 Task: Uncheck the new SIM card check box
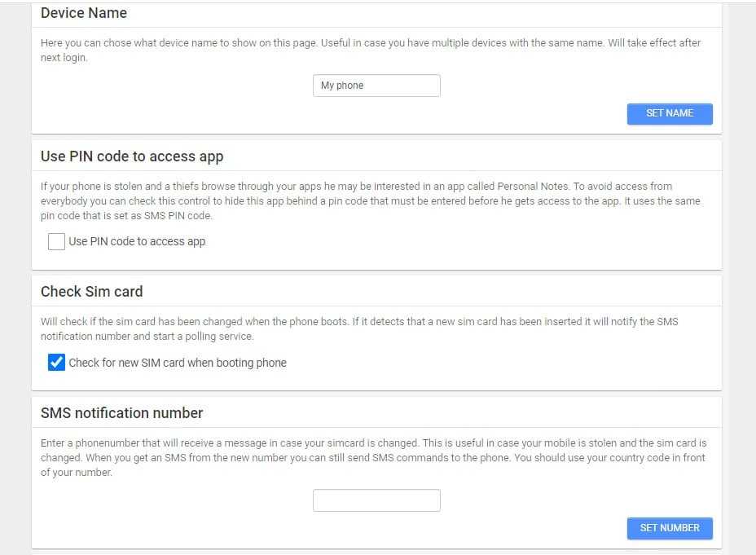[x=56, y=362]
